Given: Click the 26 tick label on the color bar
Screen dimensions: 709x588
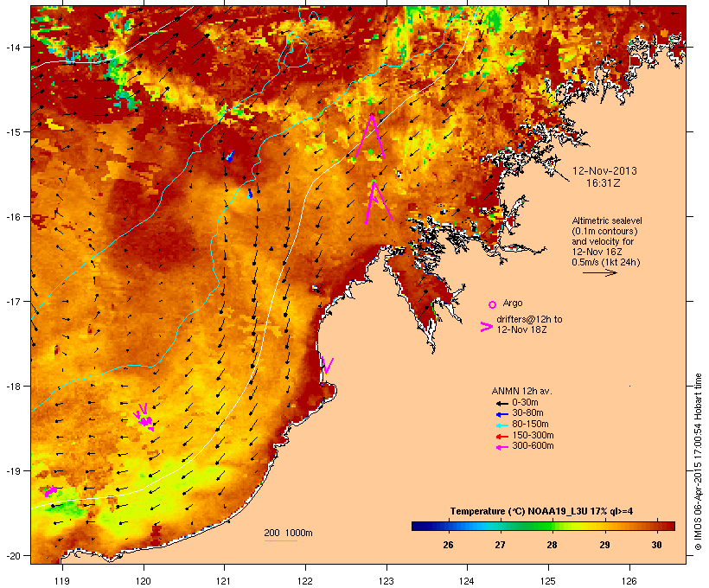Looking at the screenshot, I should pos(448,545).
